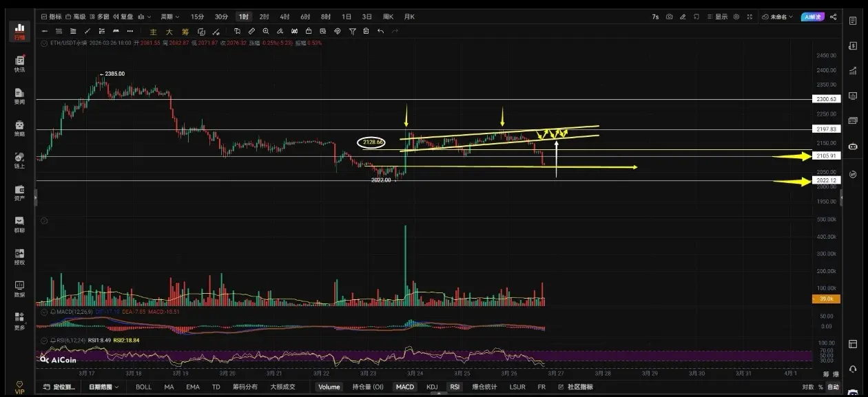The image size is (868, 397).
Task: Toggle the BOLL overlay indicator
Action: click(143, 387)
